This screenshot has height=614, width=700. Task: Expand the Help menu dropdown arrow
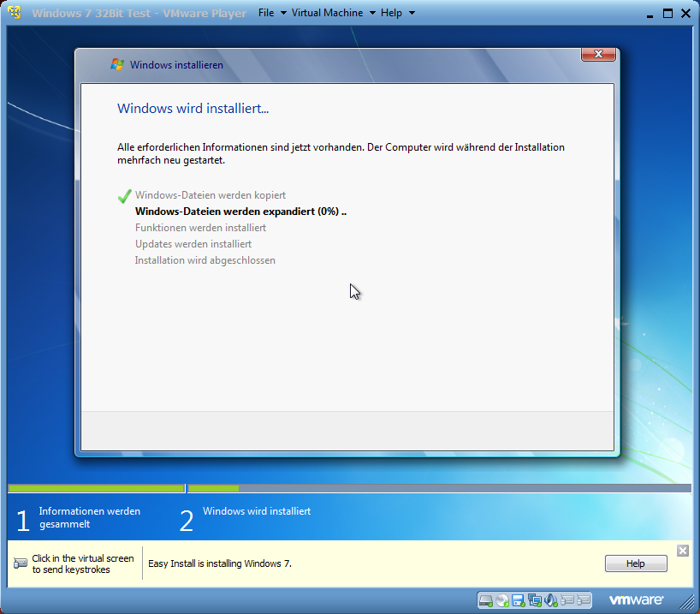point(412,13)
